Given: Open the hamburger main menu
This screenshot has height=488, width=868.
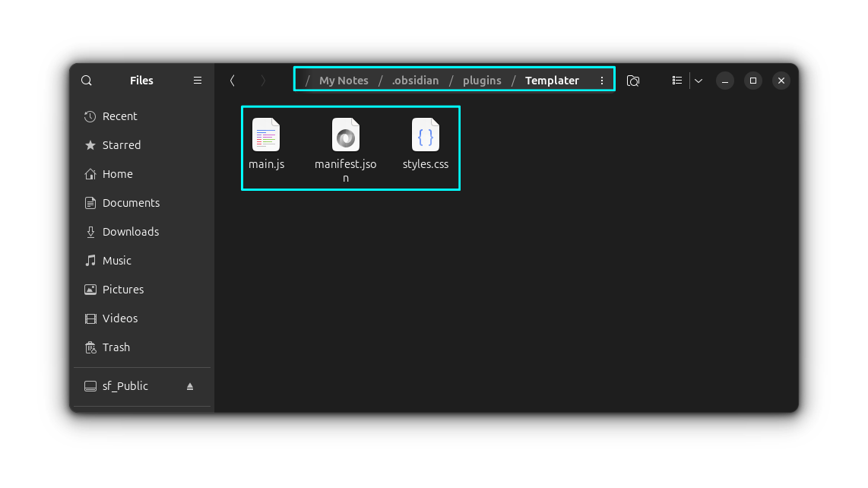Looking at the screenshot, I should click(x=197, y=80).
